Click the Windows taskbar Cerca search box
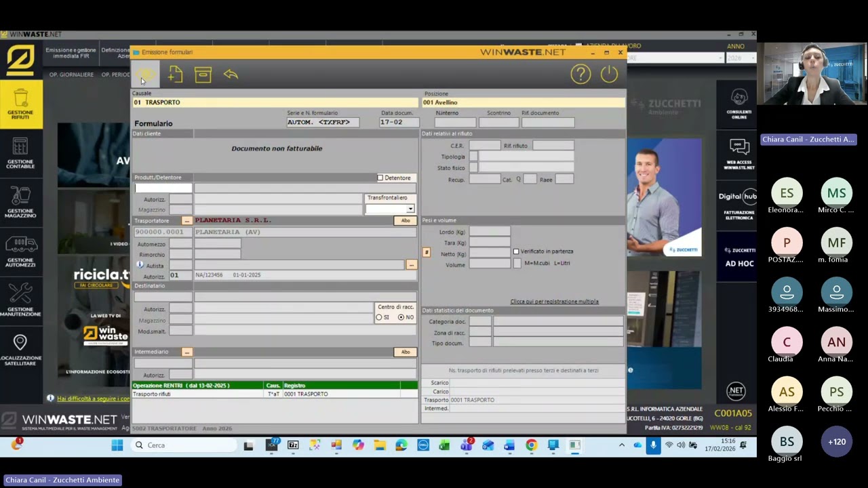The width and height of the screenshot is (868, 488). [x=182, y=445]
